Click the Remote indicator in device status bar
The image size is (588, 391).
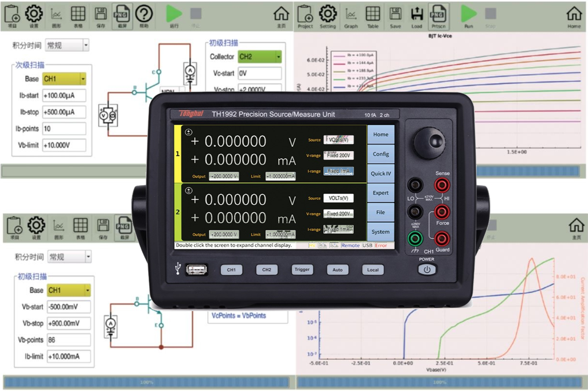pos(350,245)
